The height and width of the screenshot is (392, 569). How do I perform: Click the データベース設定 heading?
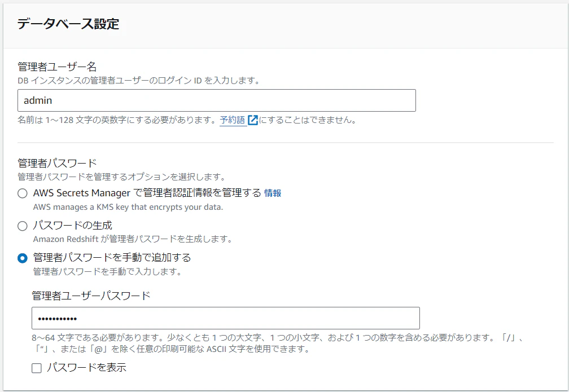[x=68, y=24]
